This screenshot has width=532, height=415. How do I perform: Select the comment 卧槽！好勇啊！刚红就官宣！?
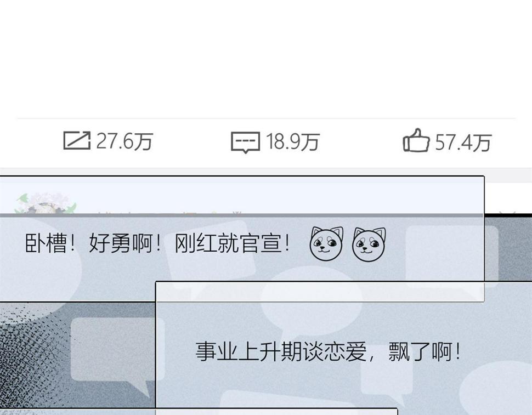pos(158,243)
